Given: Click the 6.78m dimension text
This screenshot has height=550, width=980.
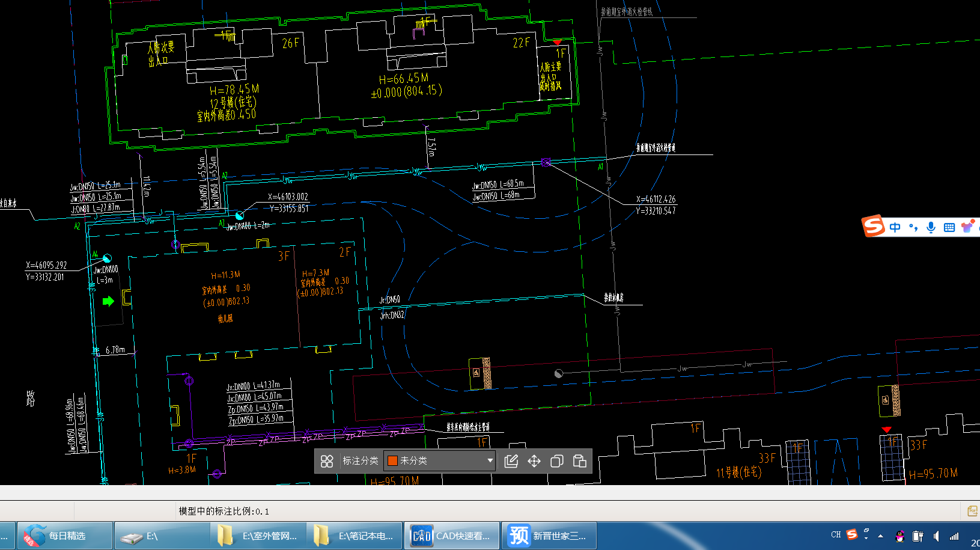Looking at the screenshot, I should click(x=115, y=349).
